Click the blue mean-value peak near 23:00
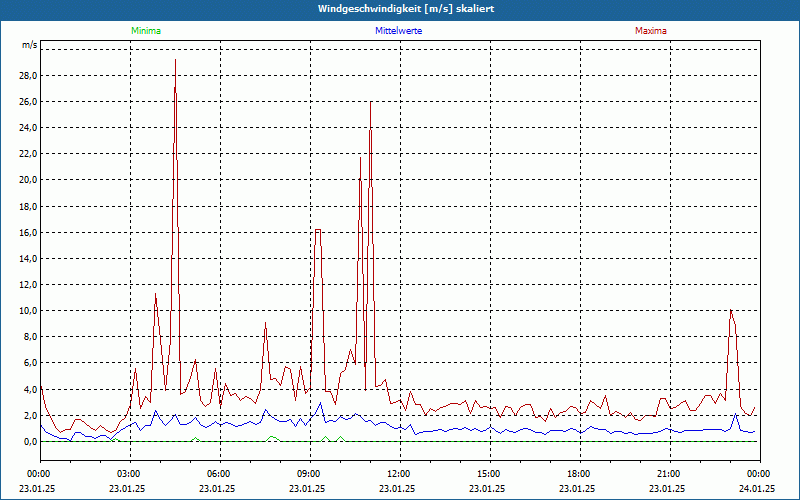This screenshot has height=500, width=800. [x=736, y=414]
